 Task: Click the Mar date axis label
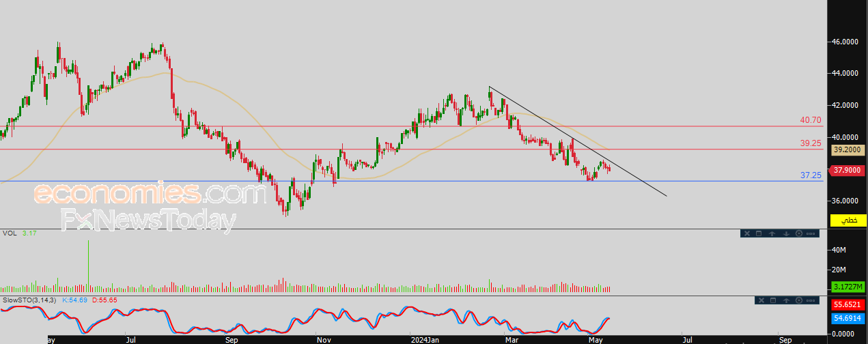511,339
